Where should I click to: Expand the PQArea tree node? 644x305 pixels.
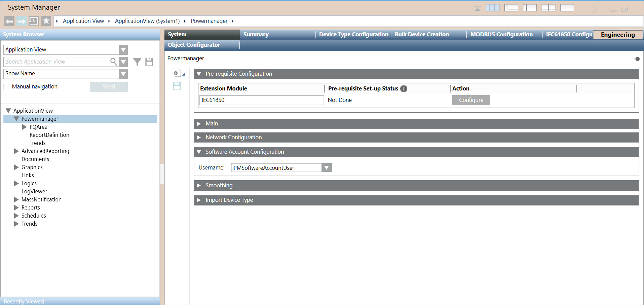click(x=24, y=127)
